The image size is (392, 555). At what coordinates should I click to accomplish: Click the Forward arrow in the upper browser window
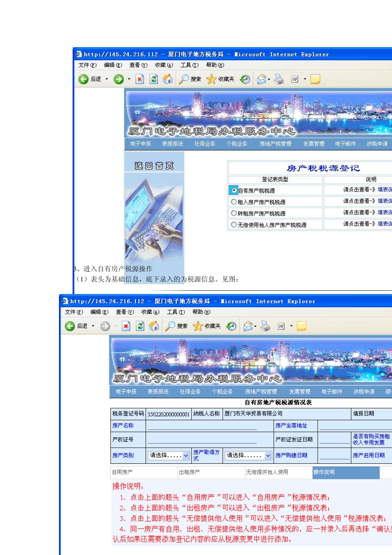point(119,79)
